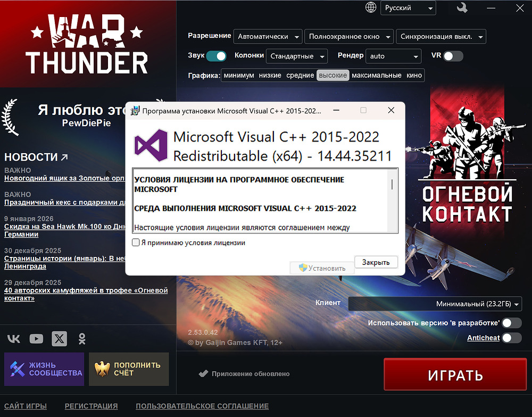Open the VK social network icon
The width and height of the screenshot is (532, 417).
[14, 339]
